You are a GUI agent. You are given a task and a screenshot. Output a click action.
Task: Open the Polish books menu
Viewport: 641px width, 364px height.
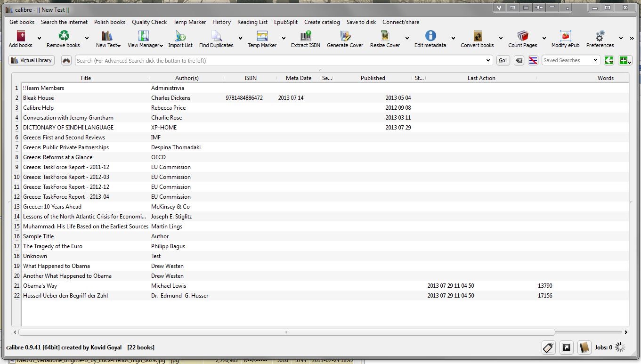click(110, 22)
